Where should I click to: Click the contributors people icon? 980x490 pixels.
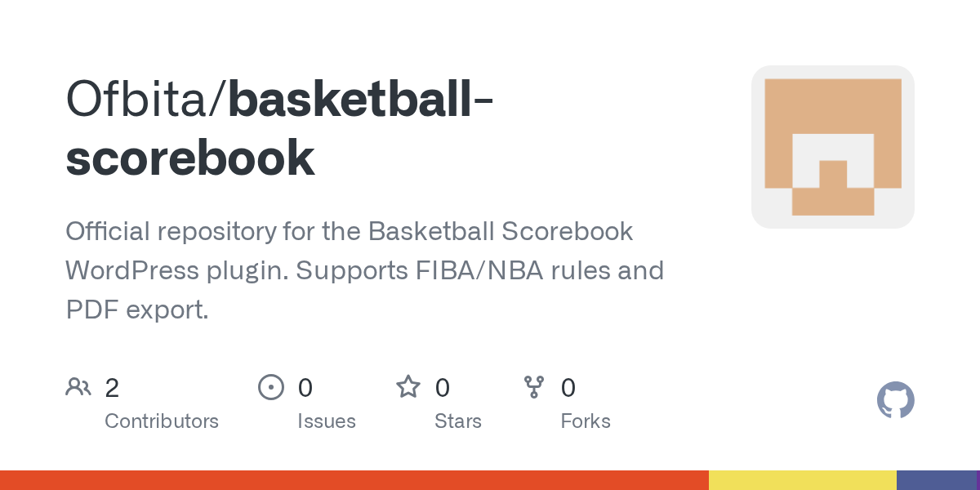click(78, 387)
